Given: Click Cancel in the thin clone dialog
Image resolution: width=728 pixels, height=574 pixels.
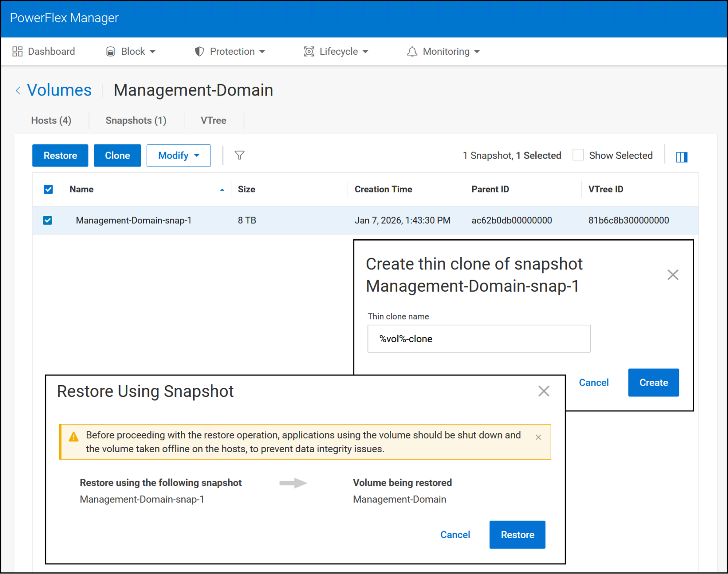Looking at the screenshot, I should tap(594, 383).
